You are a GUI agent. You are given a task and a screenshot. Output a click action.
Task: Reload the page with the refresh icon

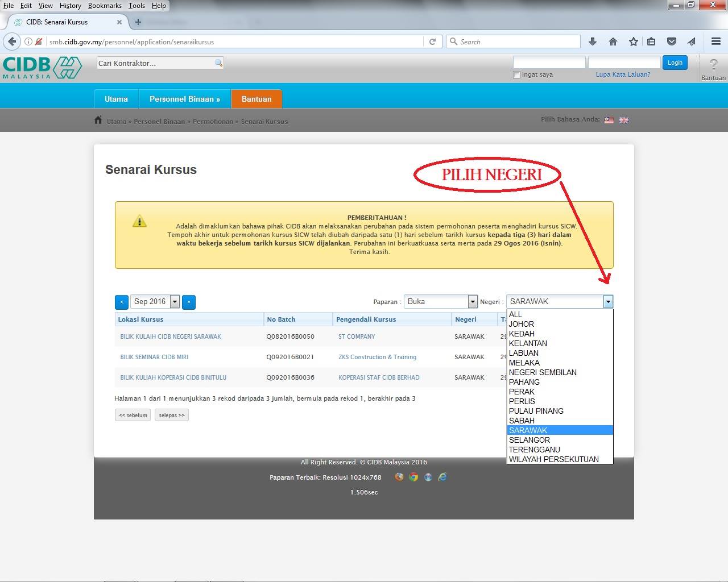click(432, 41)
